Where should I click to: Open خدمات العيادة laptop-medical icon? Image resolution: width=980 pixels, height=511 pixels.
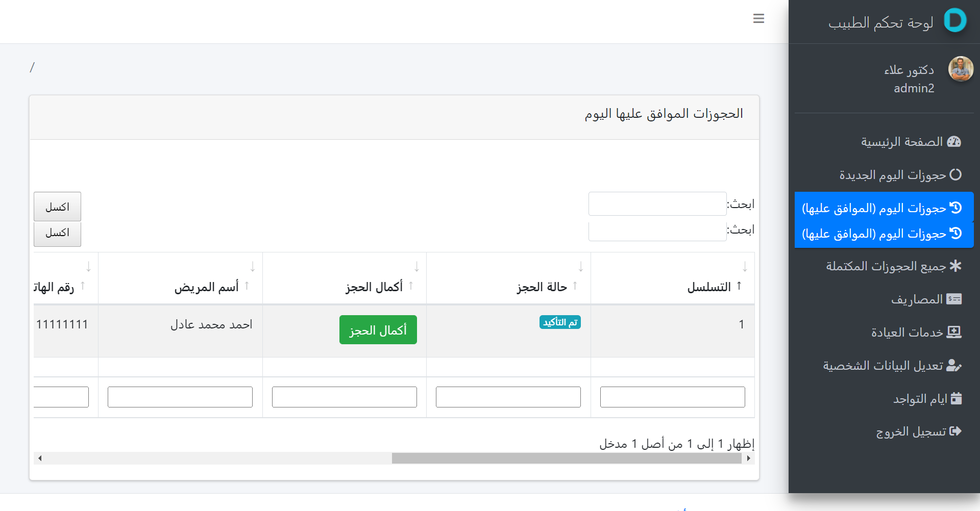pyautogui.click(x=954, y=333)
